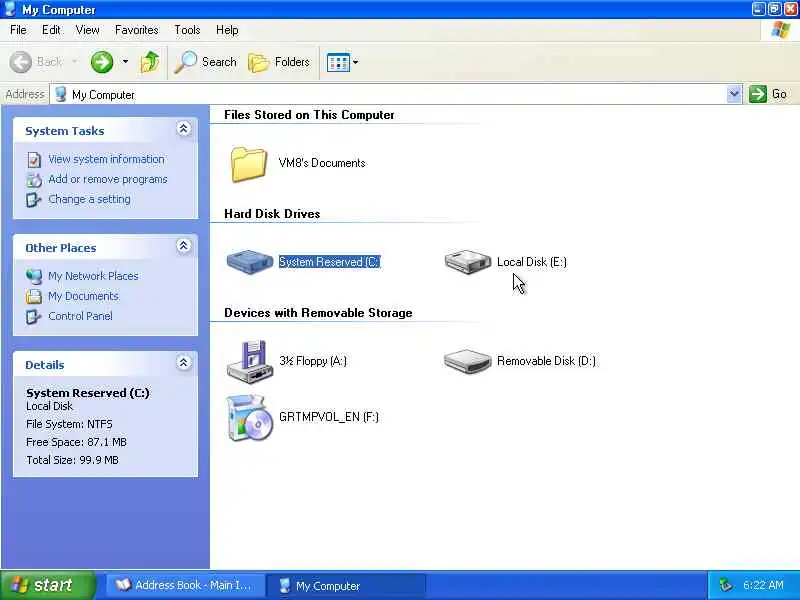This screenshot has width=800, height=600.
Task: Click the Start button
Action: tap(48, 585)
